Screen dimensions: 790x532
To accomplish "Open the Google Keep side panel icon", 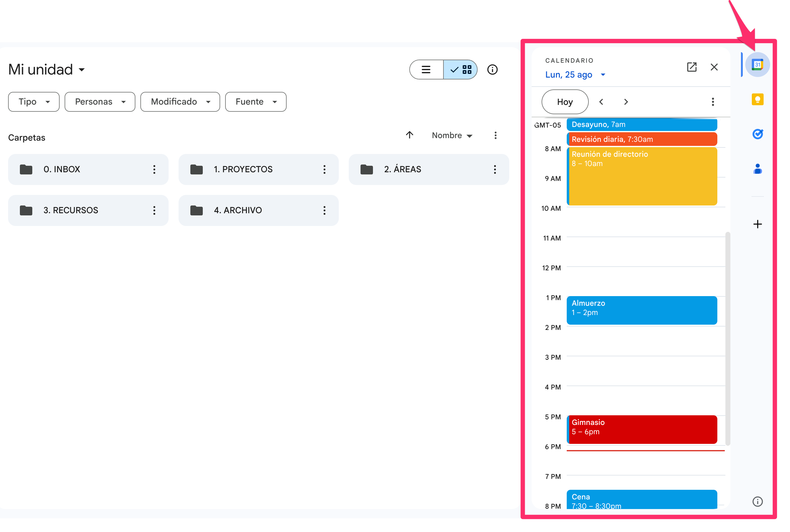I will (x=757, y=99).
